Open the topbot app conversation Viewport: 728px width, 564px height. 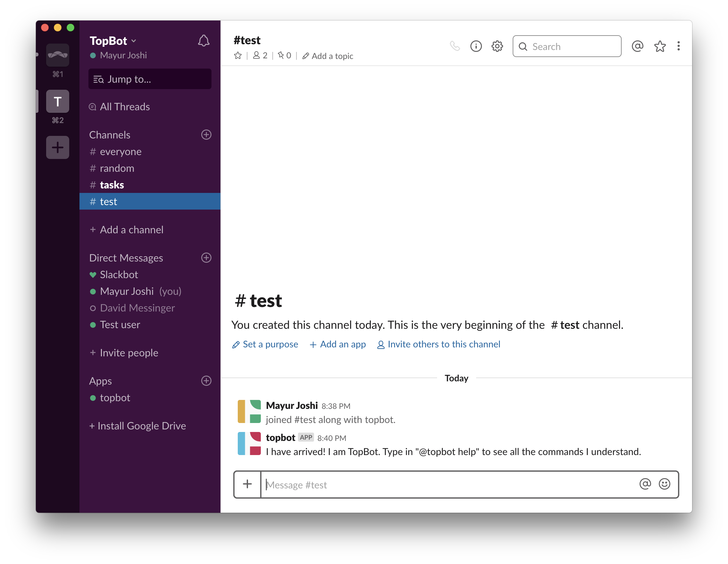115,398
